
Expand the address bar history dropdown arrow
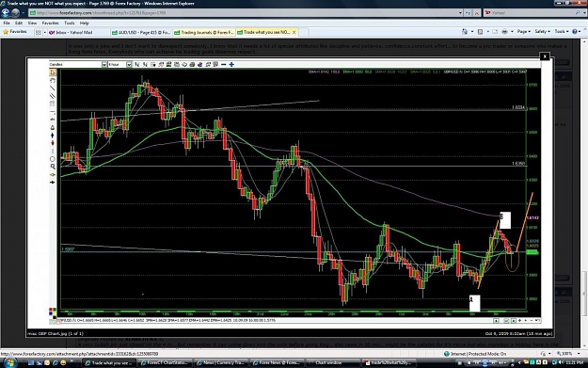[x=460, y=13]
